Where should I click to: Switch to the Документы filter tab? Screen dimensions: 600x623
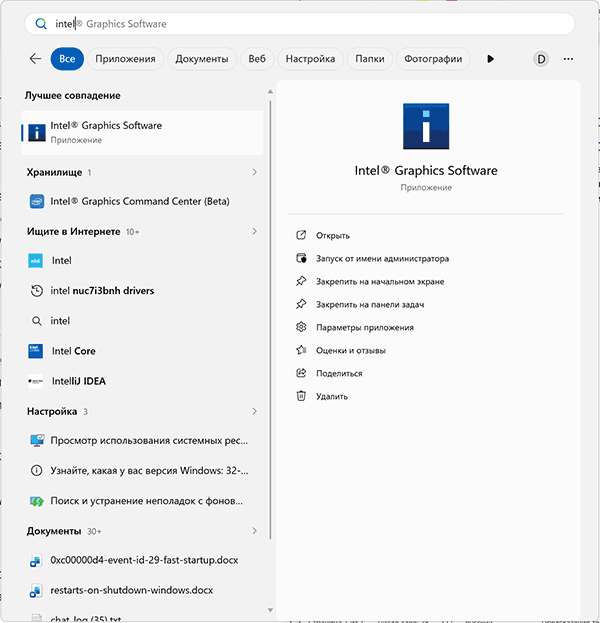(x=202, y=59)
